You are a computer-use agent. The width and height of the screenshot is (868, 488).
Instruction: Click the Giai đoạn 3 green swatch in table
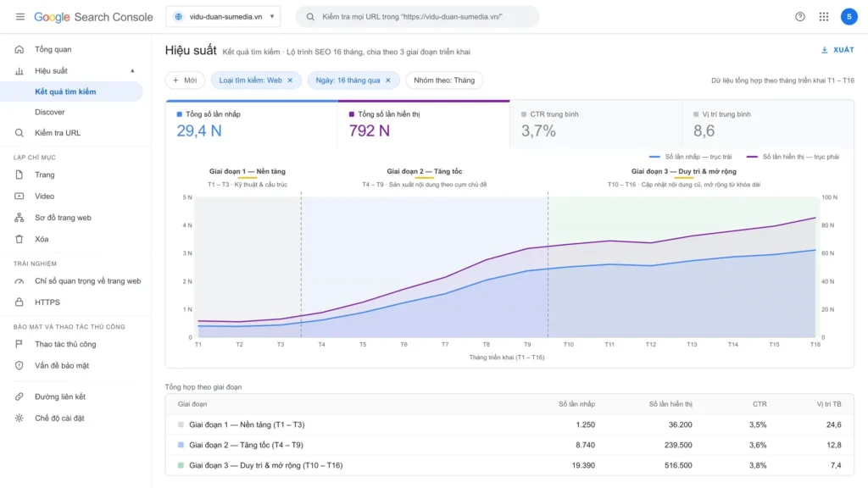pos(181,465)
